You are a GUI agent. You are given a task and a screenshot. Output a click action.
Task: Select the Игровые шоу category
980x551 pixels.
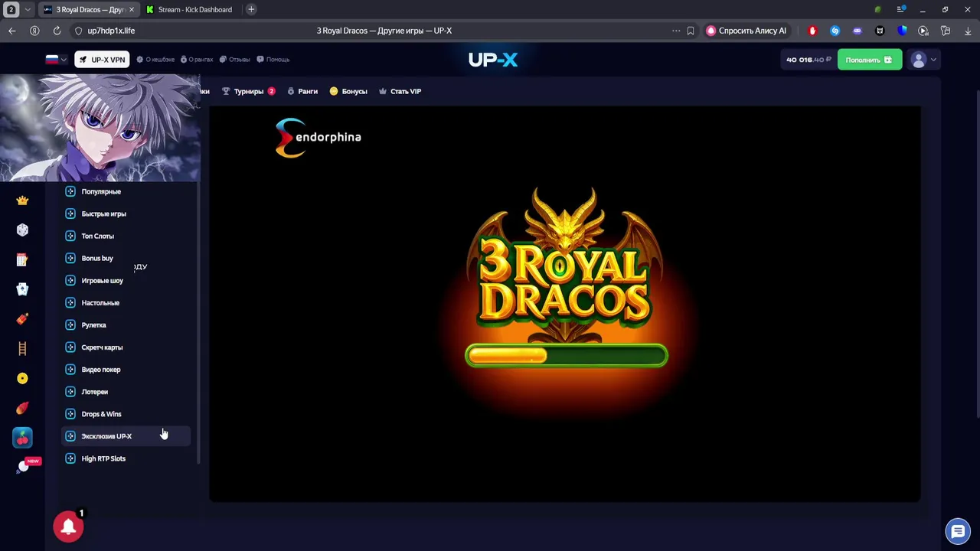[126, 280]
